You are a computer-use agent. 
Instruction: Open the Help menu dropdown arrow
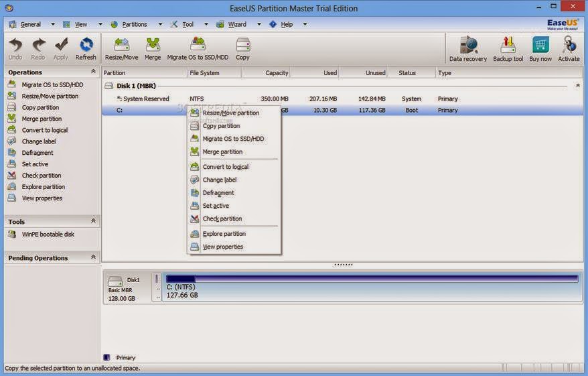[305, 24]
